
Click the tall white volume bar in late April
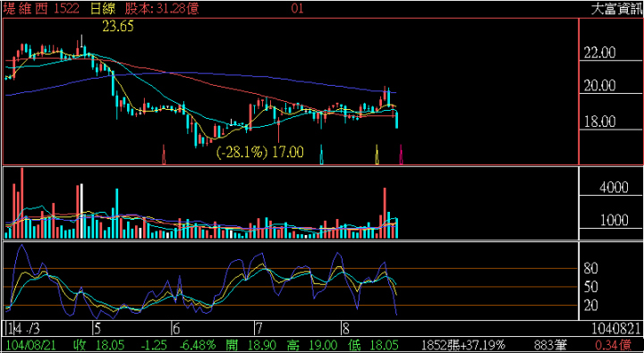pyautogui.click(x=81, y=211)
